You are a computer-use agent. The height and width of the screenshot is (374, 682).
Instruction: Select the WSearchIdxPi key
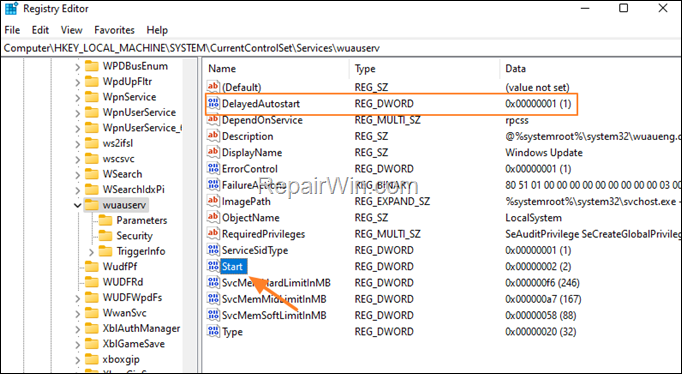click(x=134, y=189)
